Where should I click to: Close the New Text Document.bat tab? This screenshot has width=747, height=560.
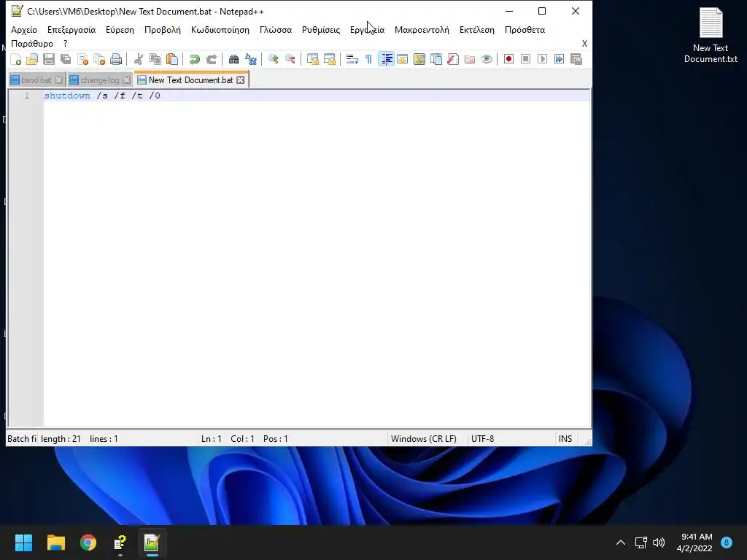coord(241,80)
